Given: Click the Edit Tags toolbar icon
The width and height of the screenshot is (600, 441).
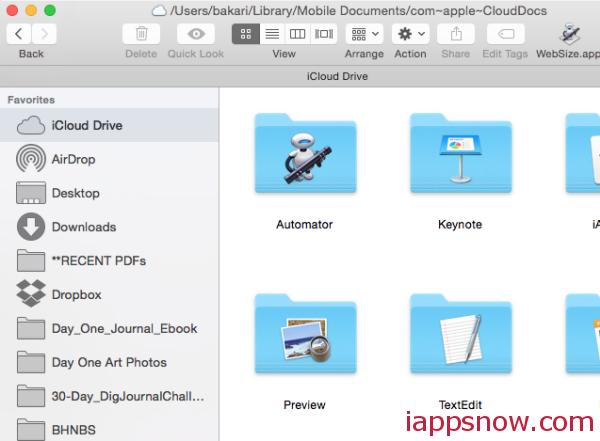Looking at the screenshot, I should (x=505, y=34).
